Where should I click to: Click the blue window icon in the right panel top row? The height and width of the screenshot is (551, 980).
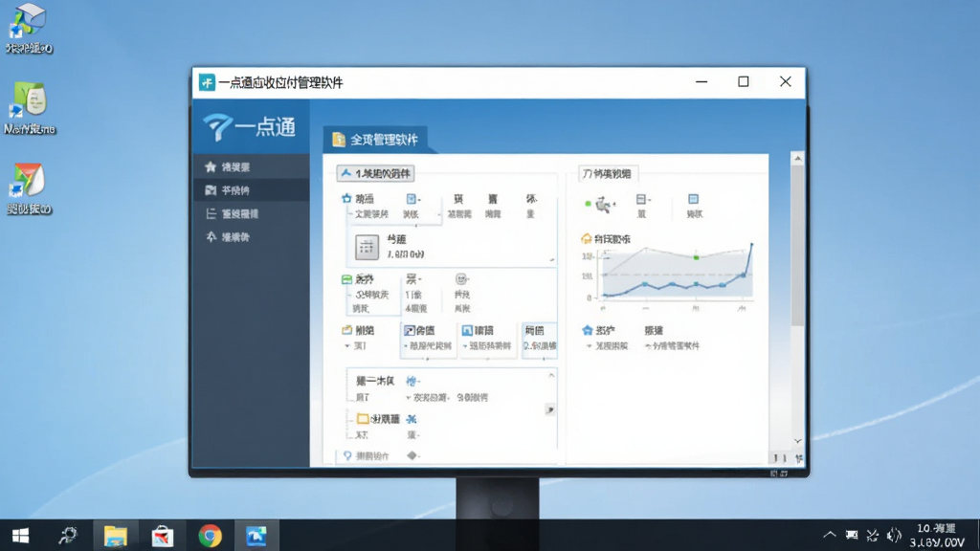tap(693, 199)
